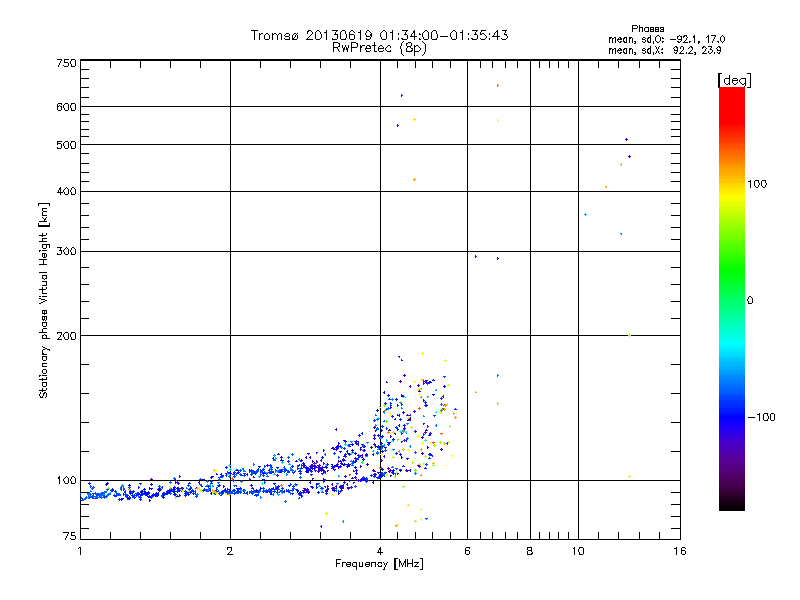Screen dimensions: 800x600
Task: Click the x-axis "10" frequency tick label
Action: click(x=578, y=551)
